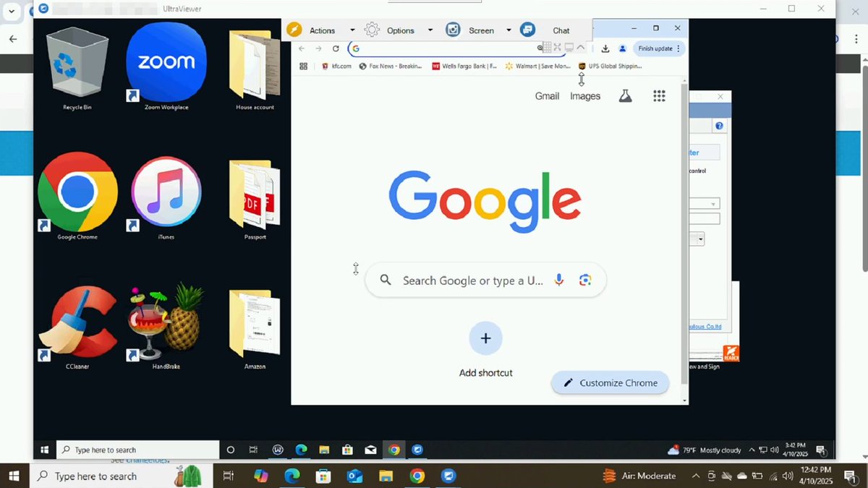Image resolution: width=868 pixels, height=488 pixels.
Task: Open the Fox News bookmark
Action: point(391,66)
